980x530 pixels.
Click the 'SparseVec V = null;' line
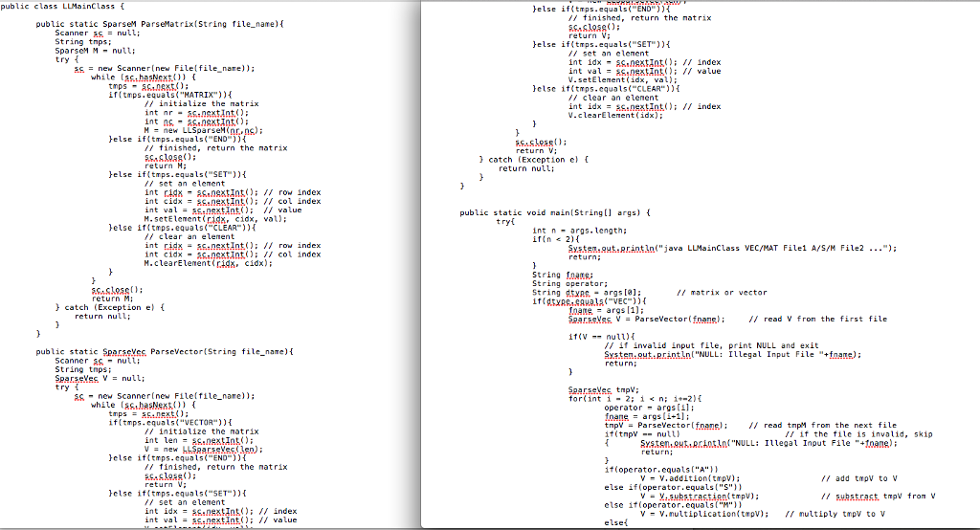point(100,378)
